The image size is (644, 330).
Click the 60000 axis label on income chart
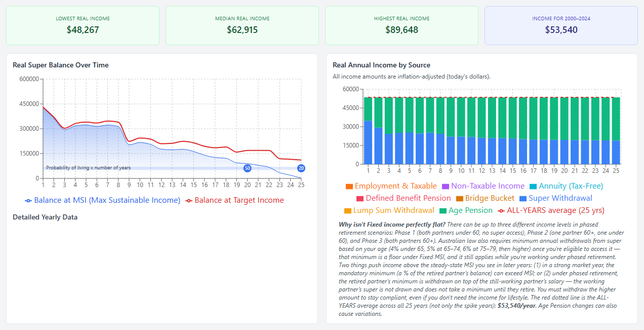coord(350,89)
